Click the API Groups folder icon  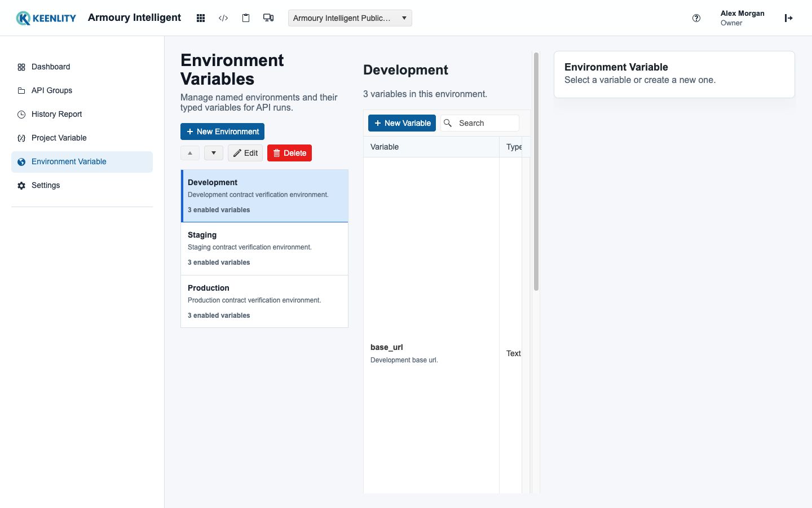click(x=21, y=91)
